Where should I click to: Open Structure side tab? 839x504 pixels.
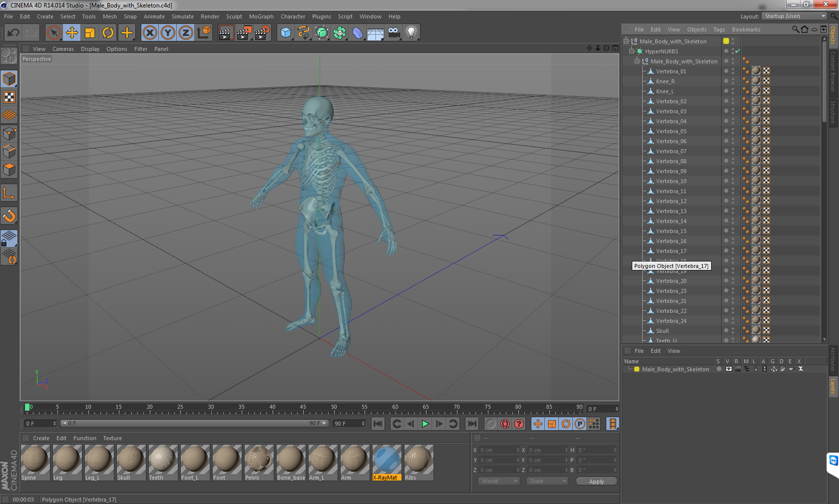(x=833, y=112)
